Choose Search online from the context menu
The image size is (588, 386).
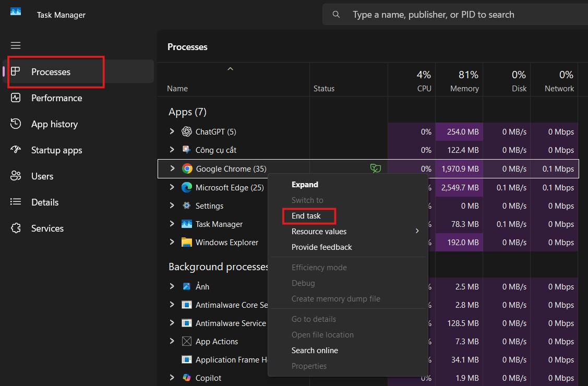315,350
